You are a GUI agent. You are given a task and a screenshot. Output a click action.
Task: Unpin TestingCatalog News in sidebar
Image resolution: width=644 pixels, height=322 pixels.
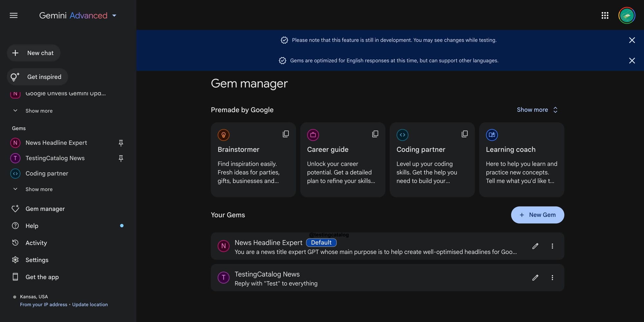(121, 158)
